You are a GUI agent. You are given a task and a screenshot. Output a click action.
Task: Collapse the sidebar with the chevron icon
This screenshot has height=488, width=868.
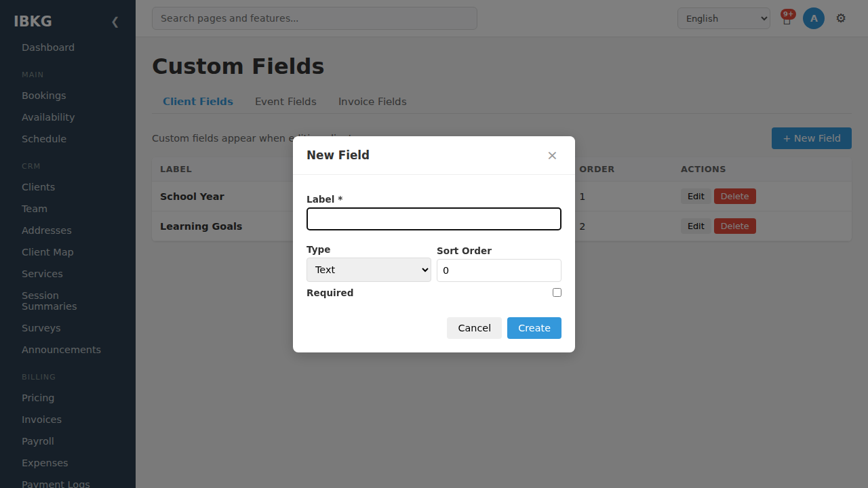115,22
